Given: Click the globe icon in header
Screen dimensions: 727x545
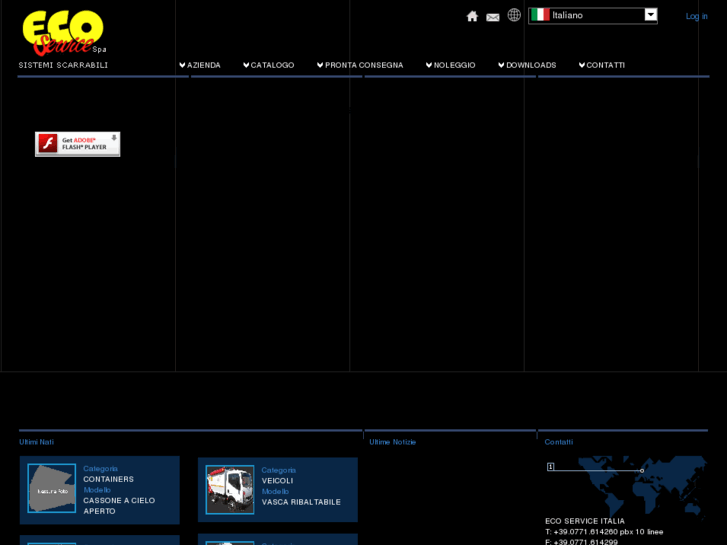Looking at the screenshot, I should pos(514,15).
